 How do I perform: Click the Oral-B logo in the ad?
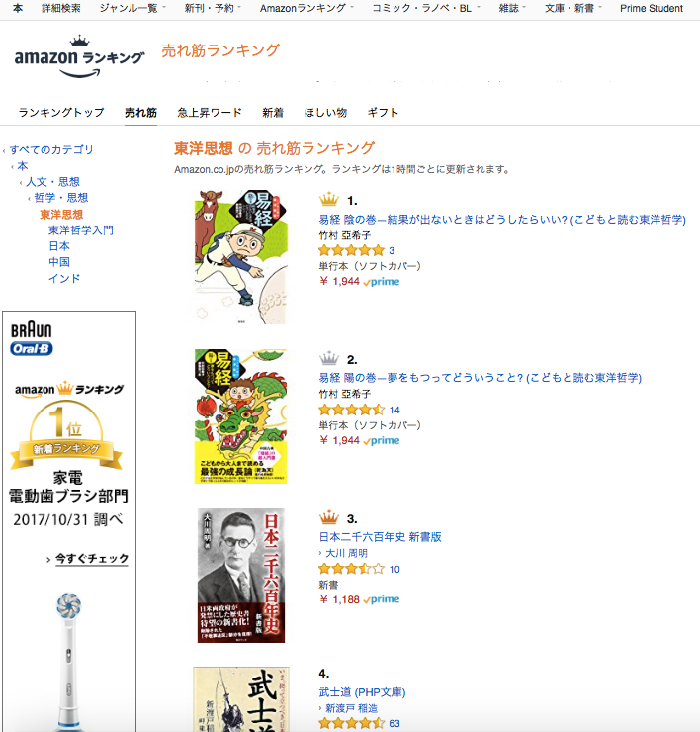(32, 349)
